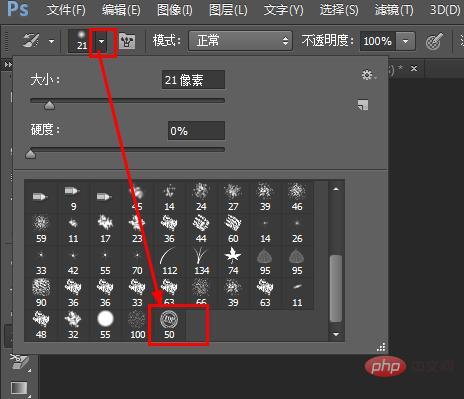Open the brush preset picker dropdown arrow
Screen dimensions: 464x399
101,41
